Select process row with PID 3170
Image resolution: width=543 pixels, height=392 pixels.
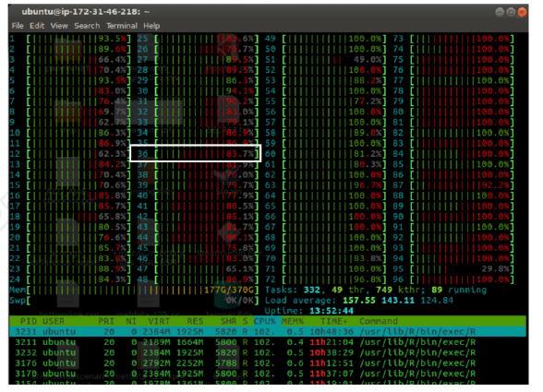pos(268,374)
